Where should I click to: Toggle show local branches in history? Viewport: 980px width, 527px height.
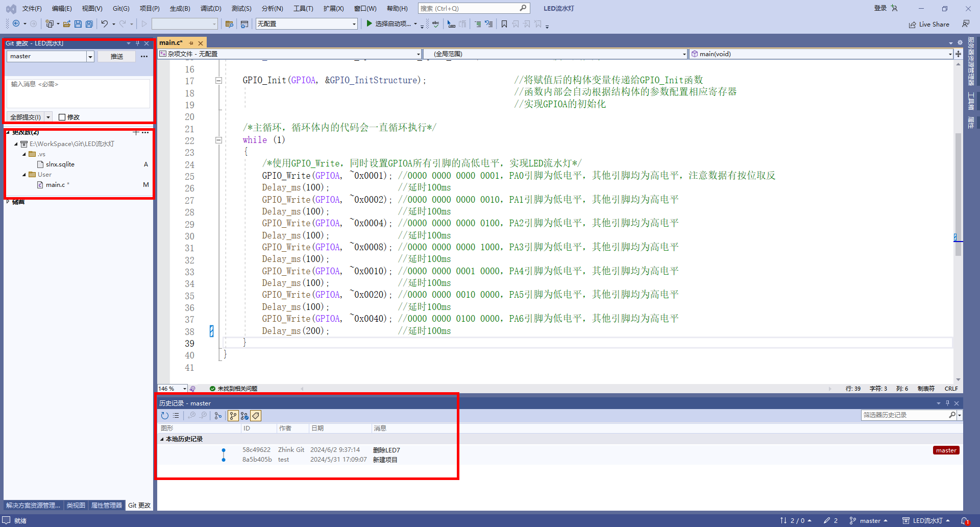[x=233, y=416]
